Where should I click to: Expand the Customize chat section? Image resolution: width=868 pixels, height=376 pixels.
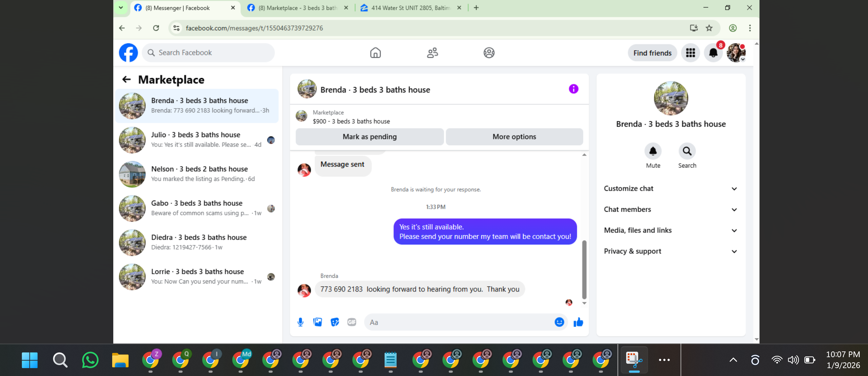670,189
